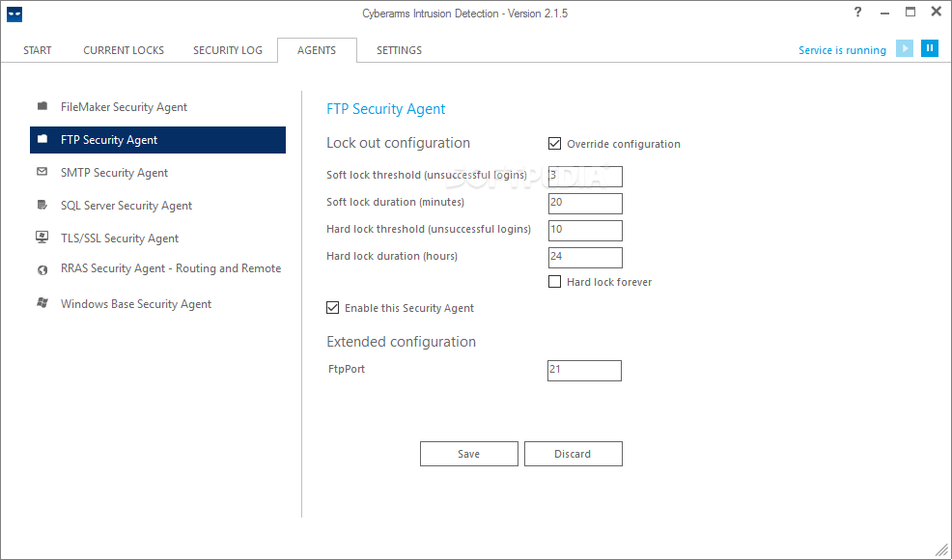
Task: Click the FtpPort label
Action: (x=346, y=369)
